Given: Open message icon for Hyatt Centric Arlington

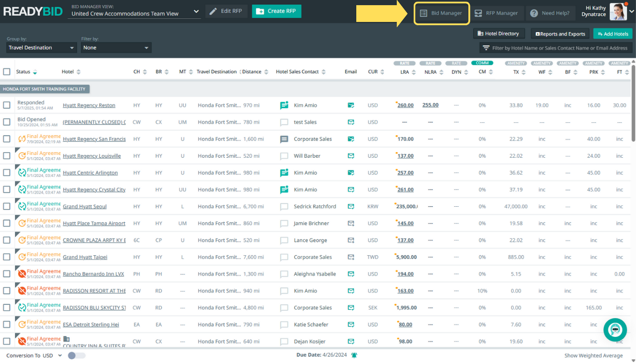Looking at the screenshot, I should click(x=284, y=173).
